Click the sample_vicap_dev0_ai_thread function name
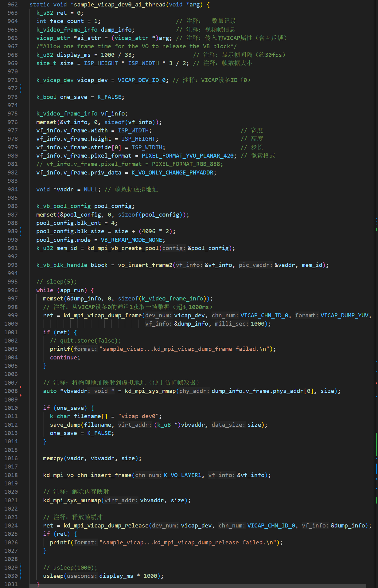The image size is (378, 588). coord(120,5)
